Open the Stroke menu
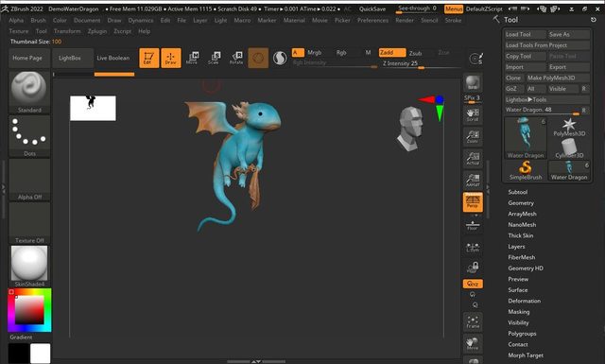 (453, 20)
